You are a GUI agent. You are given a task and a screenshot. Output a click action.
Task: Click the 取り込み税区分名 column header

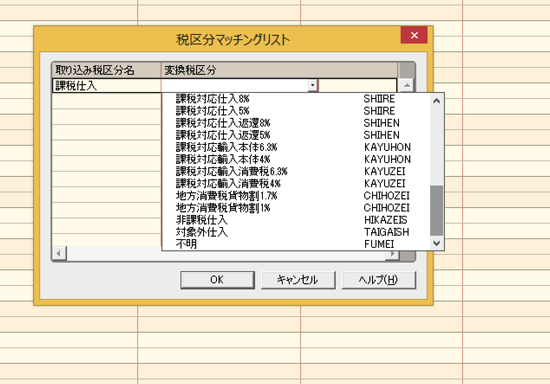pos(106,70)
